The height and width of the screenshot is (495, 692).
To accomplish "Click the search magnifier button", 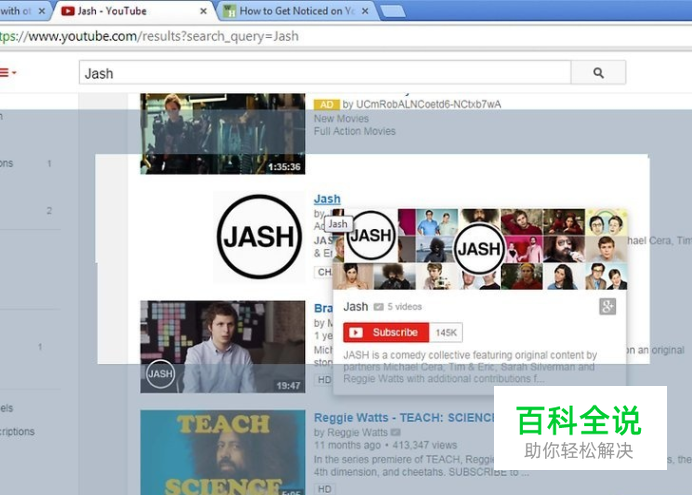I will (598, 73).
